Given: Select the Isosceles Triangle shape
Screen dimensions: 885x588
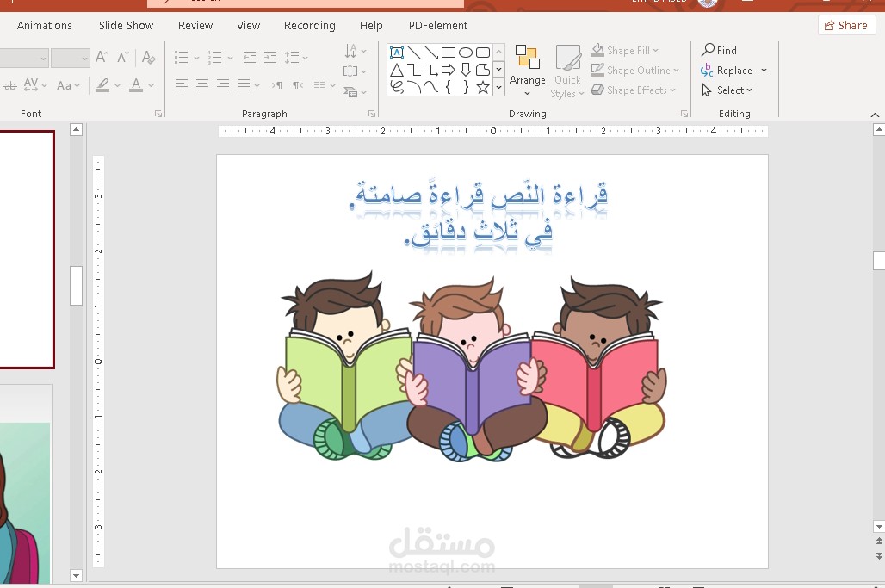Looking at the screenshot, I should pos(397,70).
